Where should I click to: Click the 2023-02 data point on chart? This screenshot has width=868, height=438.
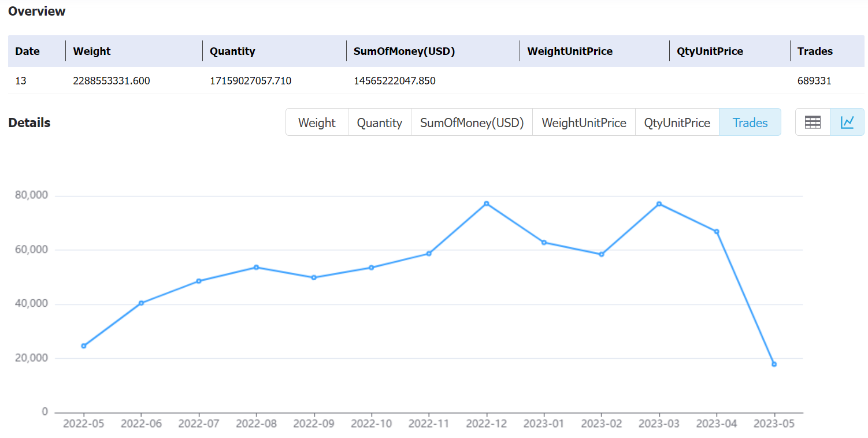coord(602,254)
